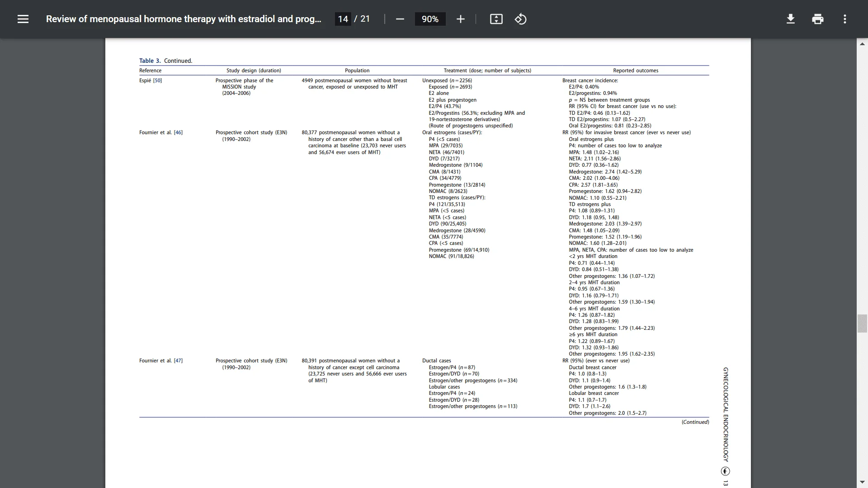
Task: Click the '(Continued)' footer note
Action: pyautogui.click(x=695, y=422)
